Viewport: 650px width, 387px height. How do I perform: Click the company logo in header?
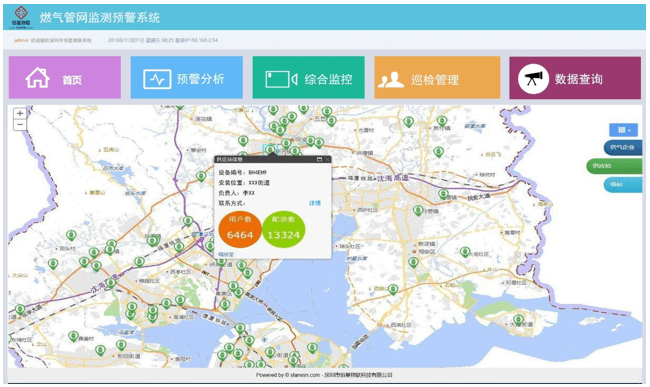21,17
